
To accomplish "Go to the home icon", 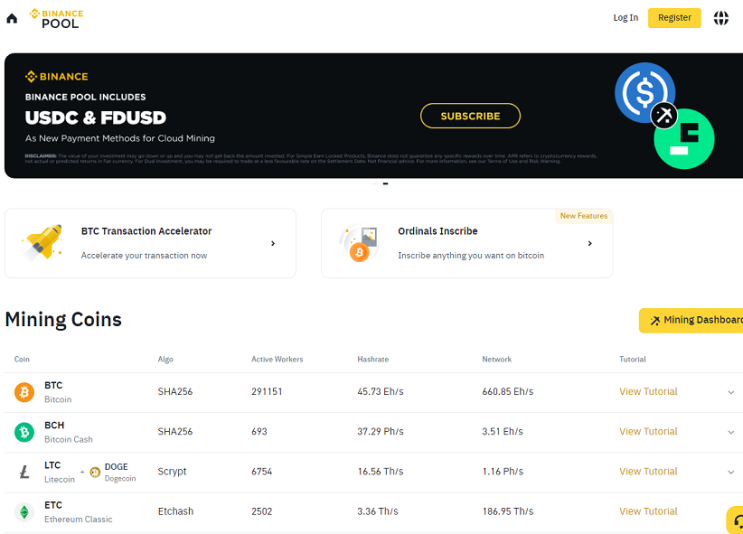I will (x=12, y=18).
